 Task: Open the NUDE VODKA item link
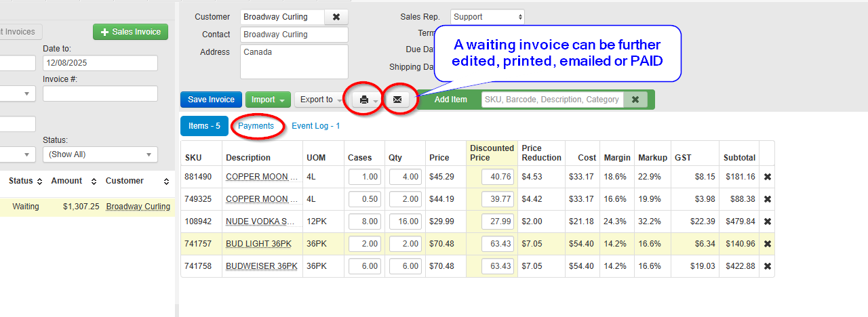(x=260, y=221)
